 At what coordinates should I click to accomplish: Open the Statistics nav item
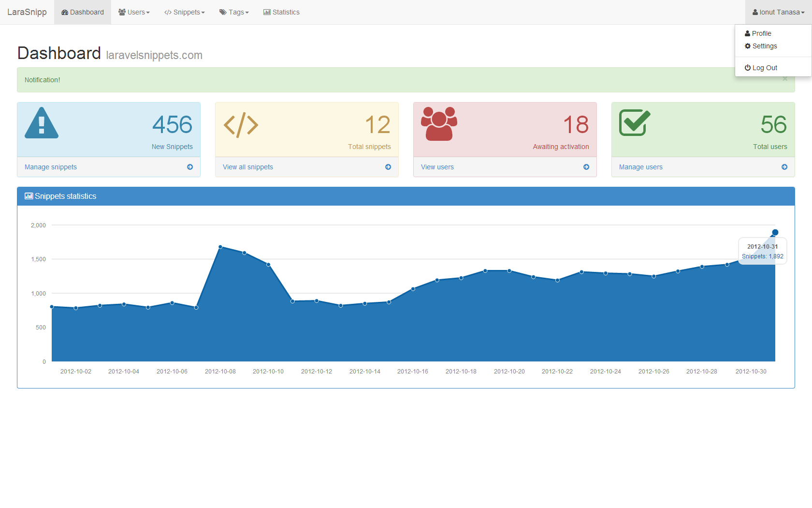tap(281, 12)
